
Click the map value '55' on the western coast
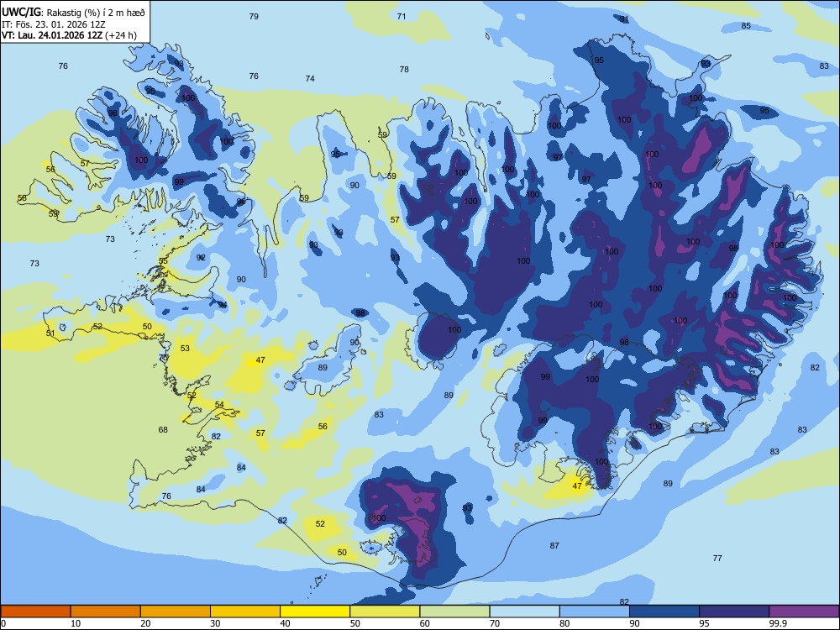click(164, 261)
